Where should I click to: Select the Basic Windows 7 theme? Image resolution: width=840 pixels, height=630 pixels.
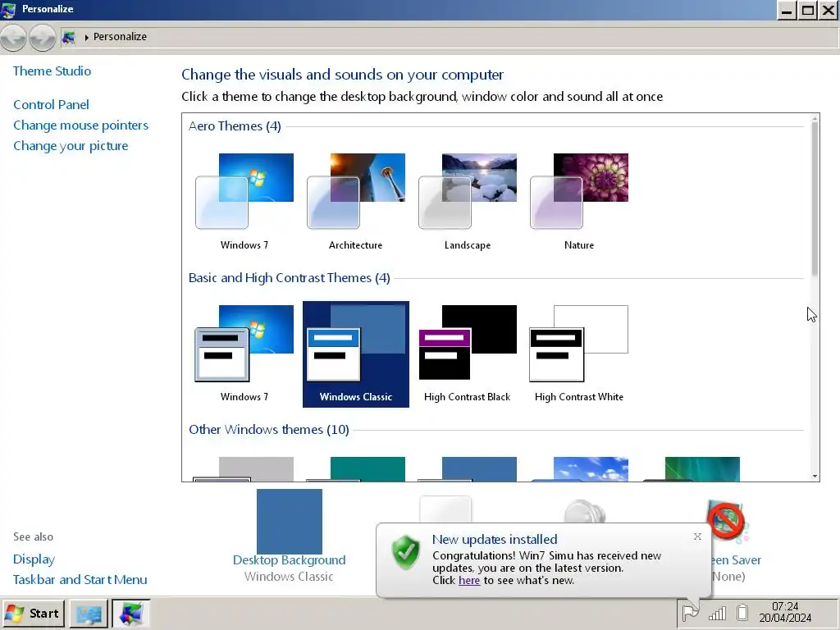(x=244, y=353)
